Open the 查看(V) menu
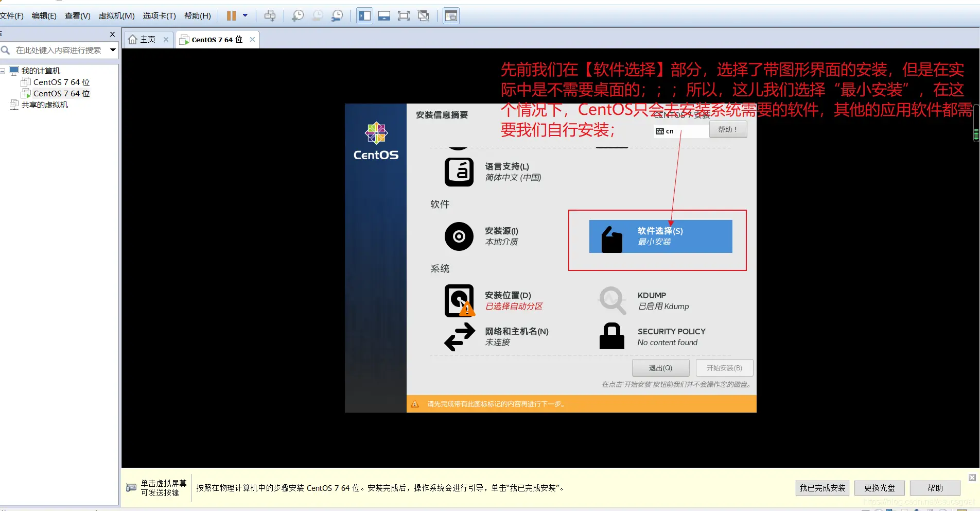 point(78,16)
